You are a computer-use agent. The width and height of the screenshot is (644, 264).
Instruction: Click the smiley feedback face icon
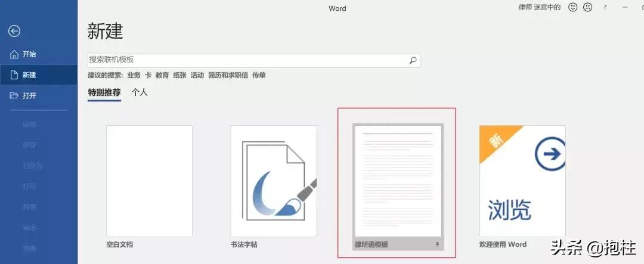tap(572, 7)
